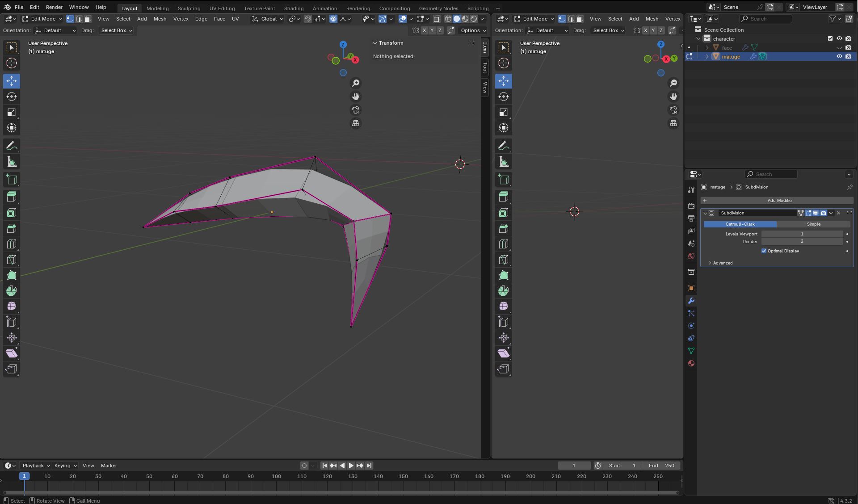Switch to orthographic grid view in right viewport

coord(673,123)
